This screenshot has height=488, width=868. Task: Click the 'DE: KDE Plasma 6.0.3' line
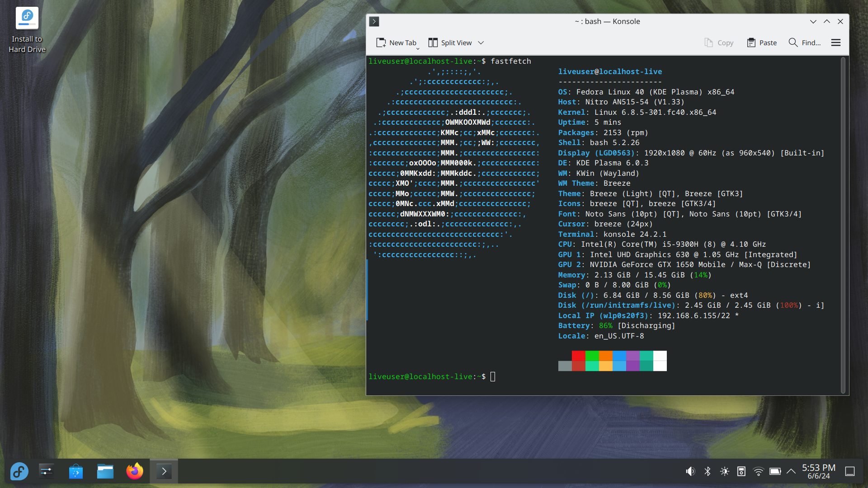click(603, 163)
